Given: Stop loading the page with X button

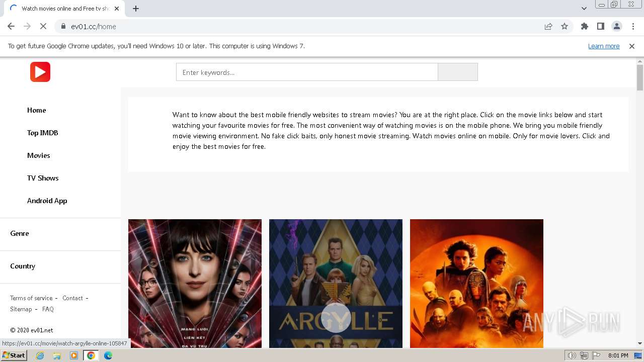Looking at the screenshot, I should coord(43,27).
